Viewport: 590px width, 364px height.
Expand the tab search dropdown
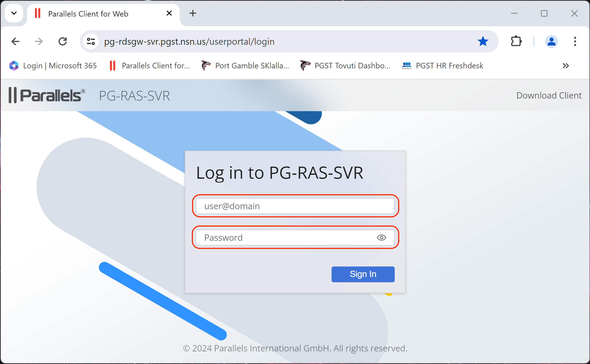coord(14,13)
